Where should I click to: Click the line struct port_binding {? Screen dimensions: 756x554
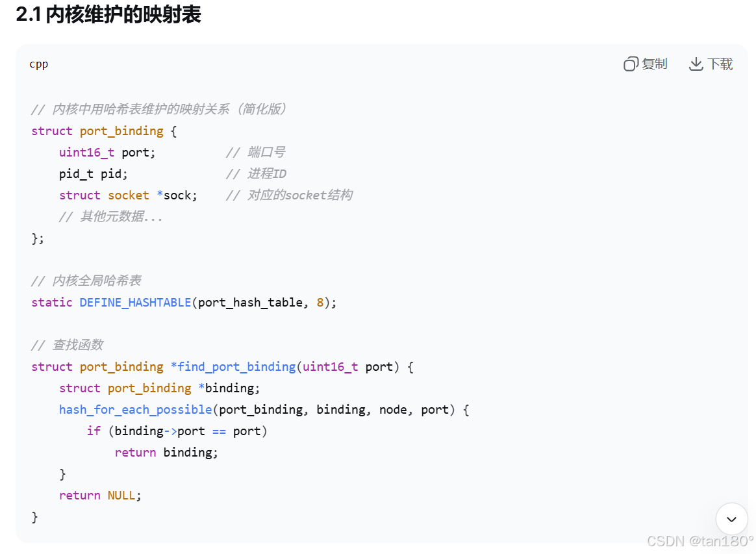tap(104, 131)
